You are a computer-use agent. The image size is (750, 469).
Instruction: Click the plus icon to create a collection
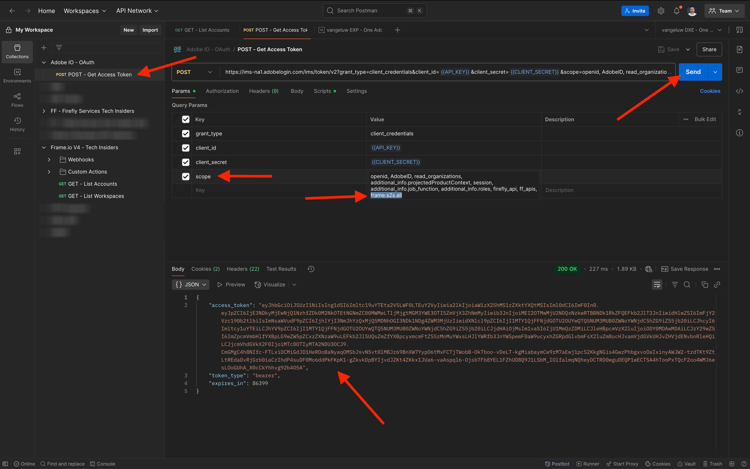point(44,48)
